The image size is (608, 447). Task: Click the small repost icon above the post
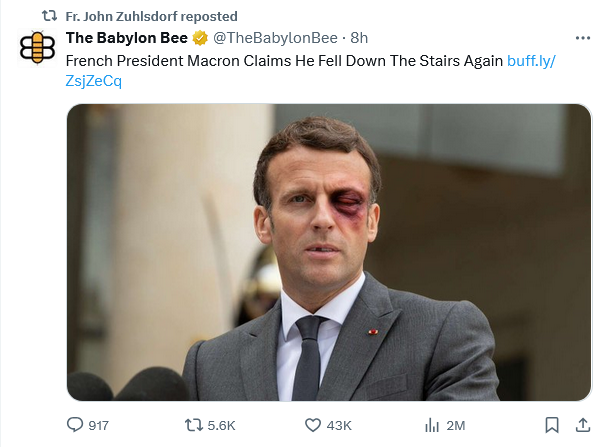[x=49, y=16]
